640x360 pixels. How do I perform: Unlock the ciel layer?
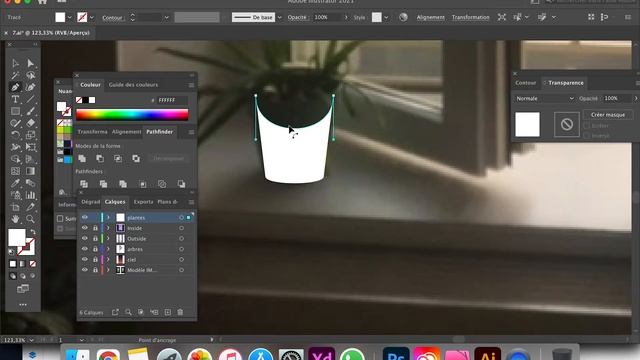(95, 259)
